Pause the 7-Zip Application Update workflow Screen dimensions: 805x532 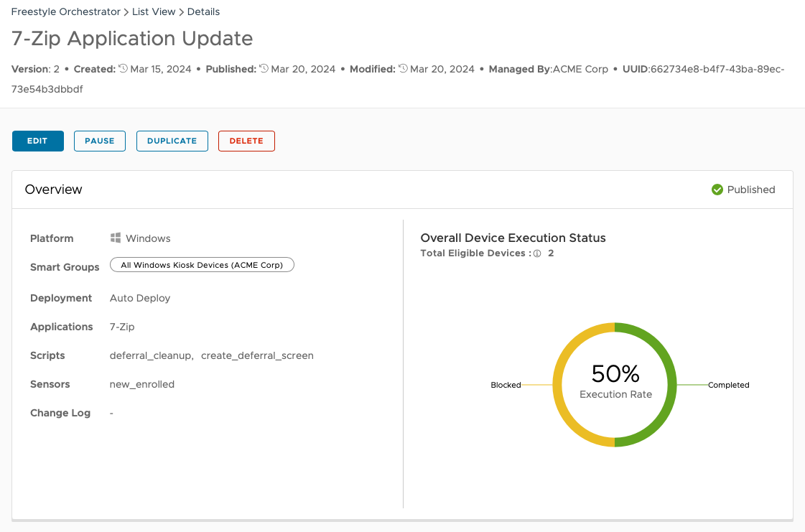[x=99, y=141]
